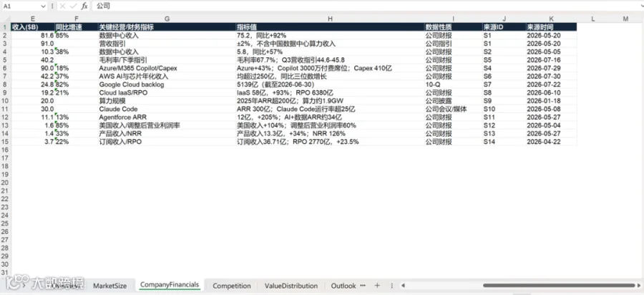This screenshot has height=295, width=644.
Task: Click the 来源ID header cell
Action: pyautogui.click(x=504, y=27)
